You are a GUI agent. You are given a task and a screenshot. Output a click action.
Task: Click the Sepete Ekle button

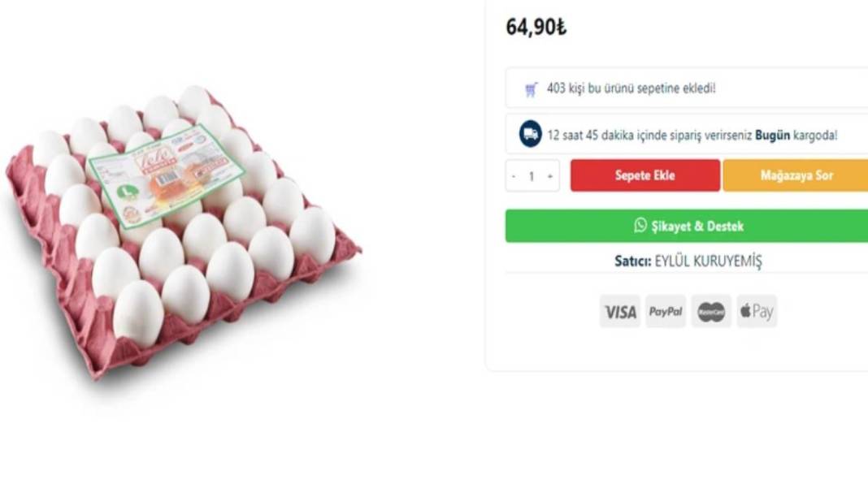(644, 175)
